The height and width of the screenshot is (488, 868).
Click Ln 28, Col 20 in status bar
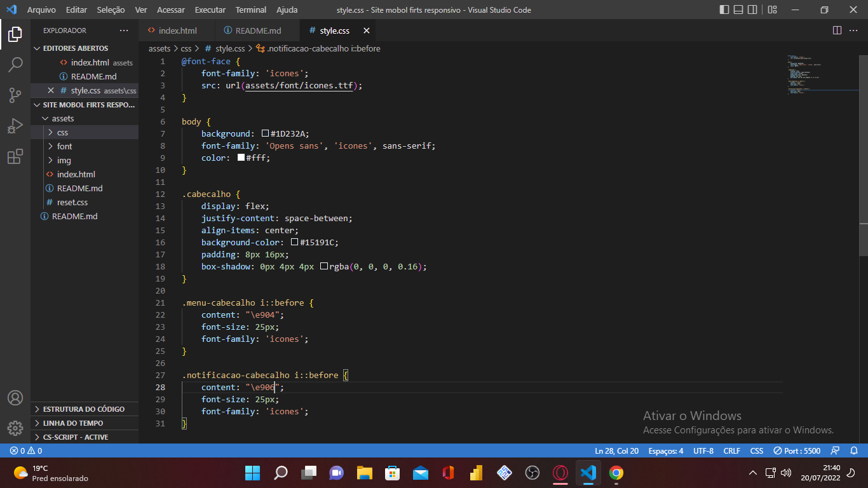pos(616,451)
